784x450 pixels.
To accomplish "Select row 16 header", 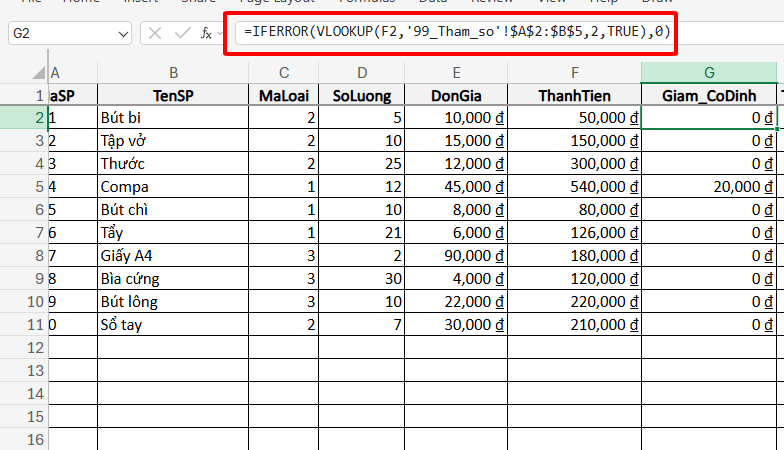I will (x=24, y=440).
